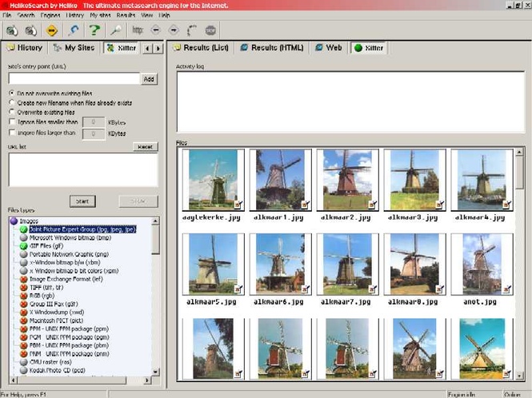Collapse the Images tree root node
This screenshot has height=398, width=532.
point(14,220)
